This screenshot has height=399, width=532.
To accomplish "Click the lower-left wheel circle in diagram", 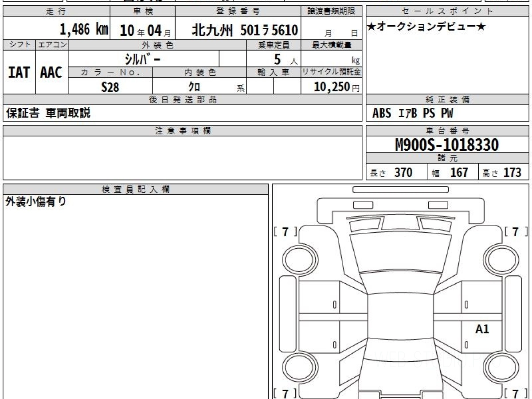I will 296,367.
